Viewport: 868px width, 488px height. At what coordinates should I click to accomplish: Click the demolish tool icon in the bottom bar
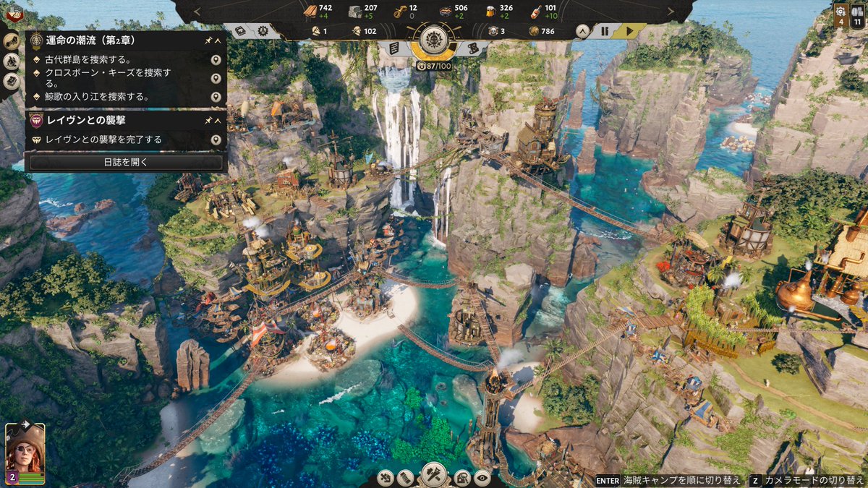(x=386, y=477)
